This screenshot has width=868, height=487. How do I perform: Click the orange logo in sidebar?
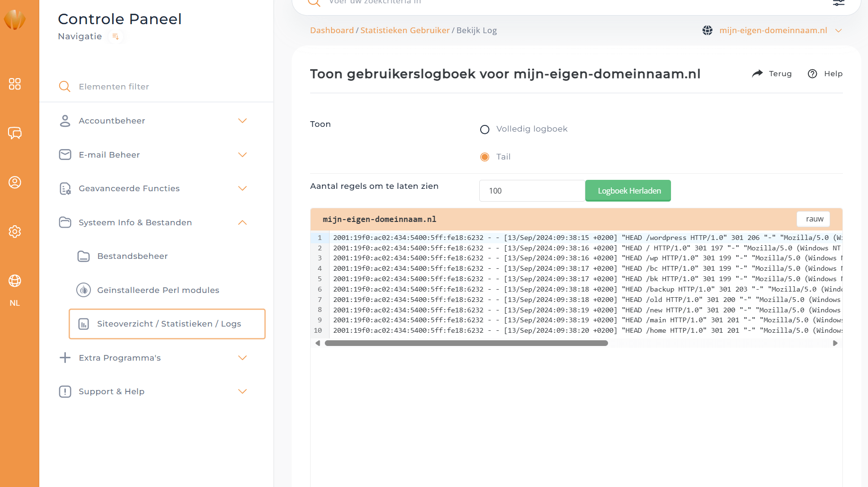15,19
